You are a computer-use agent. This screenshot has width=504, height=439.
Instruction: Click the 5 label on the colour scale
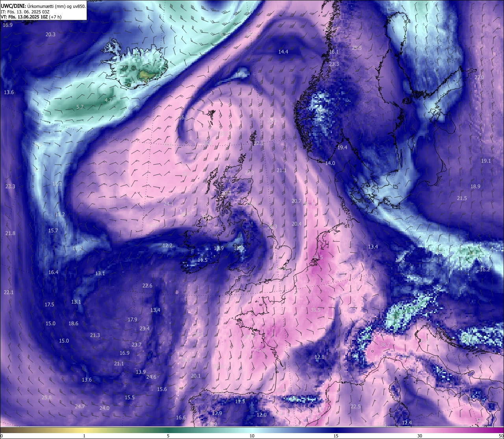click(168, 436)
